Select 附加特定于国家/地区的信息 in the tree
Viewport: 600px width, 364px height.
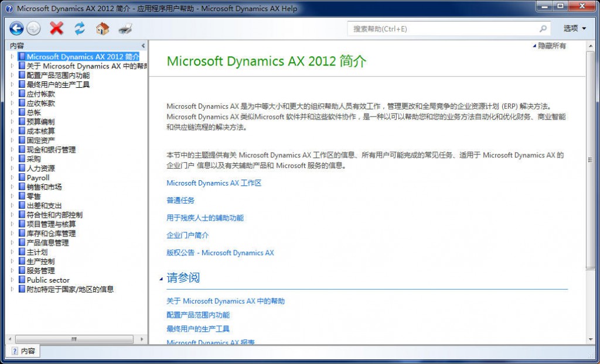point(70,290)
